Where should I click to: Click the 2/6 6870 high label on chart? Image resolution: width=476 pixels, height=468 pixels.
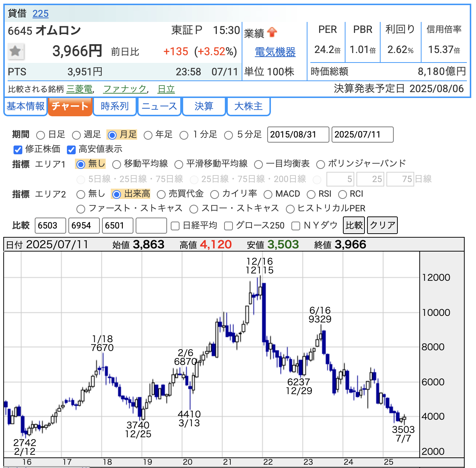[186, 357]
